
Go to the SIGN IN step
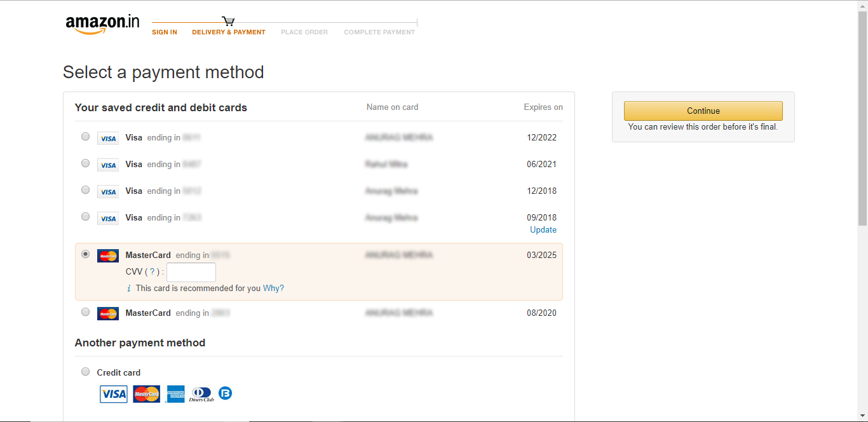pyautogui.click(x=165, y=32)
